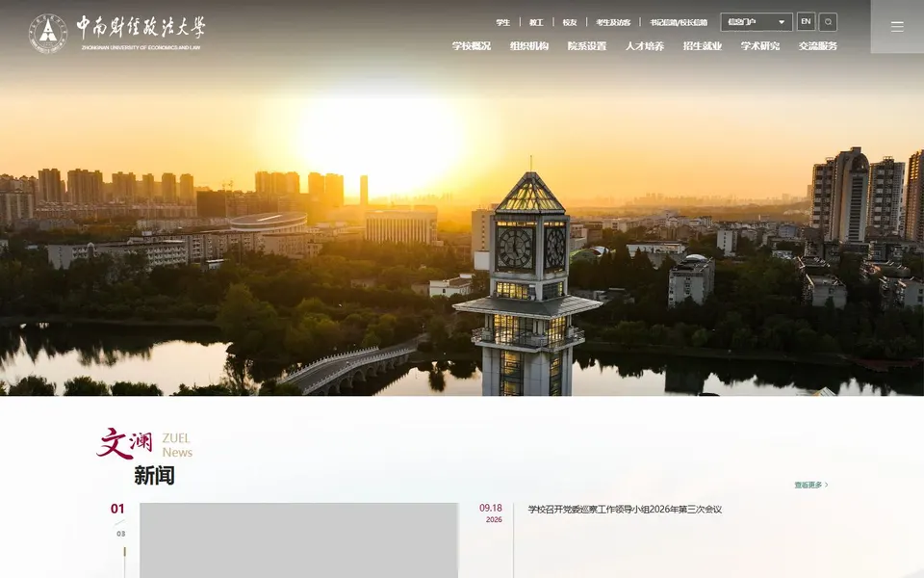Click the news slide image placeholder

(298, 540)
